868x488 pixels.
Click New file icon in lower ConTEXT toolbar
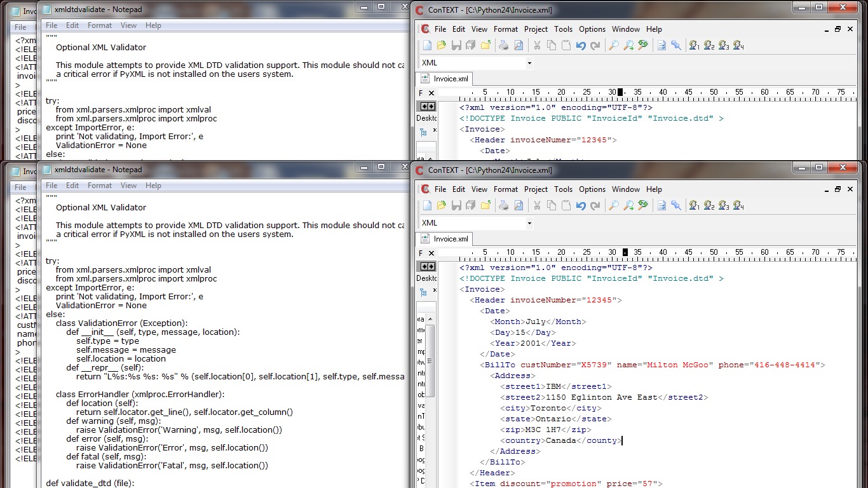point(427,205)
